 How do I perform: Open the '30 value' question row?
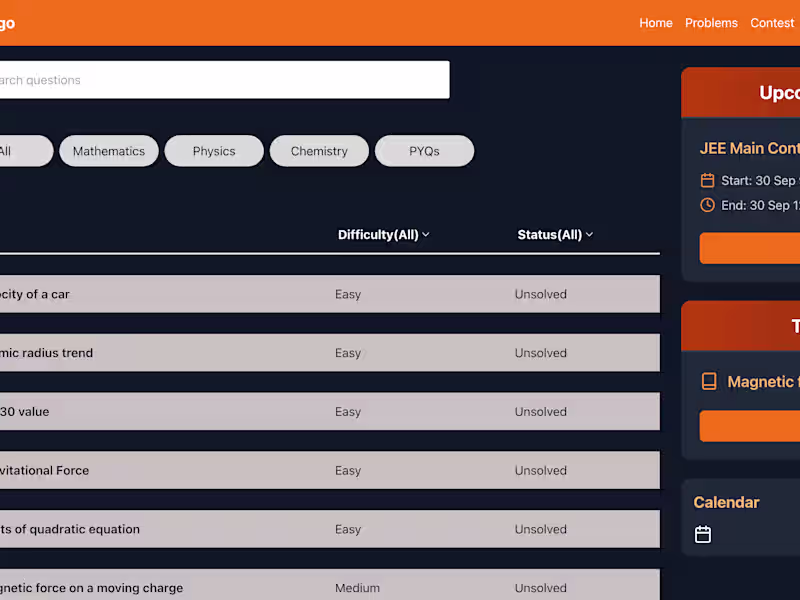point(330,412)
